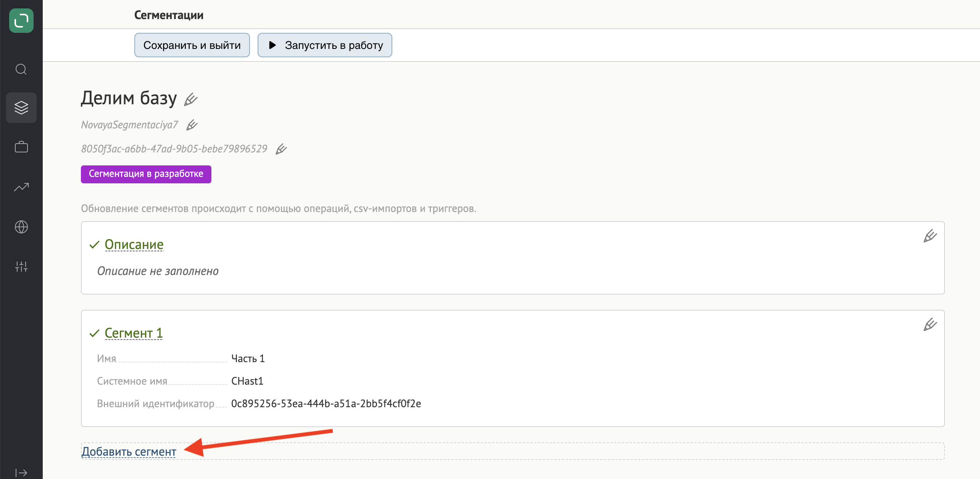Click the value 'Часть 1'
This screenshot has width=980, height=479.
pyautogui.click(x=248, y=358)
